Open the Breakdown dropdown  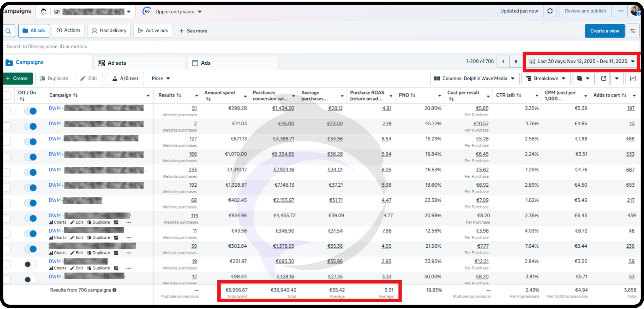pos(546,78)
